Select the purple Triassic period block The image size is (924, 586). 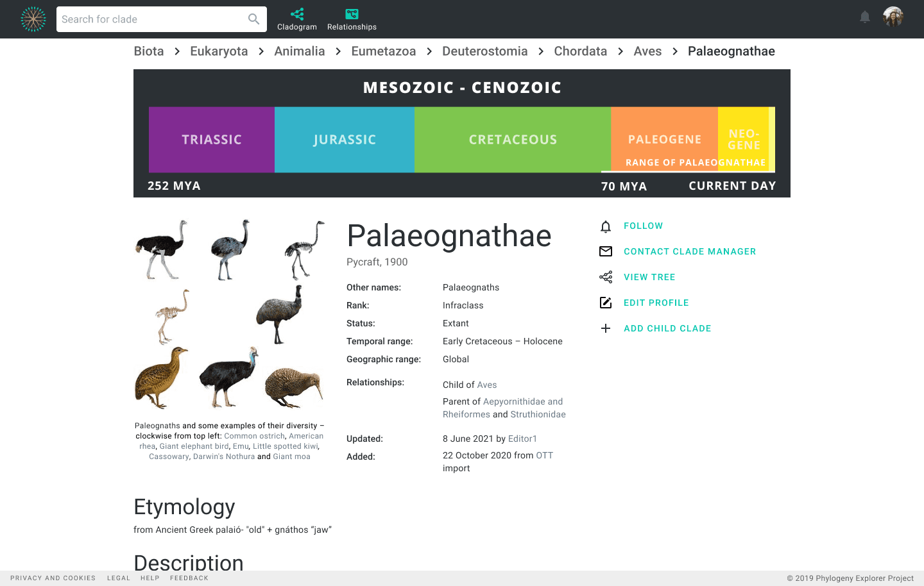click(212, 140)
